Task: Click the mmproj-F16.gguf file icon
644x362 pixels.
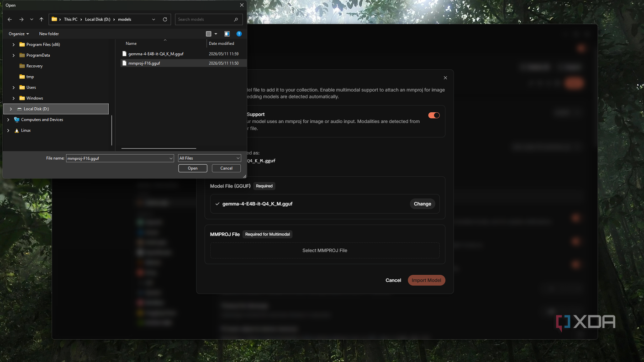Action: [124, 63]
